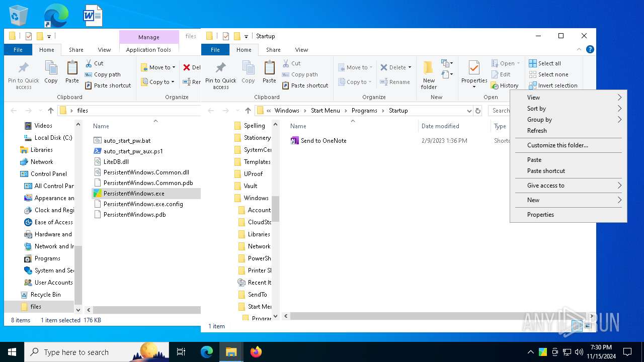Select PersistentWindows.exe.config file
The height and width of the screenshot is (362, 644).
click(x=143, y=204)
